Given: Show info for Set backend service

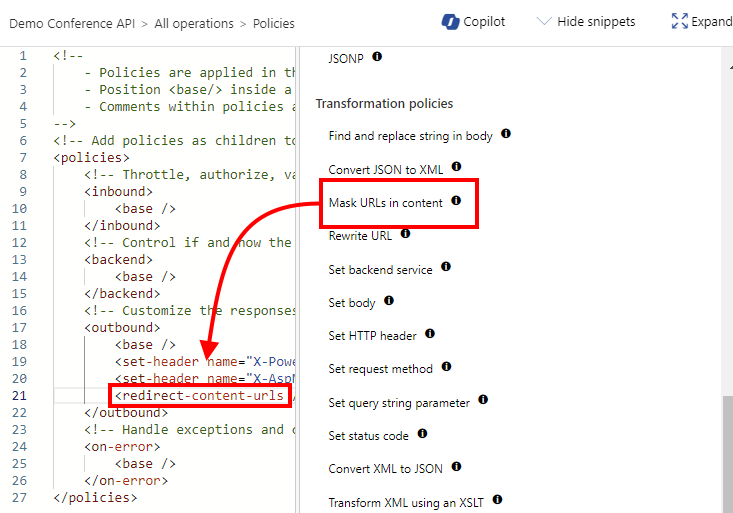Looking at the screenshot, I should click(x=446, y=267).
